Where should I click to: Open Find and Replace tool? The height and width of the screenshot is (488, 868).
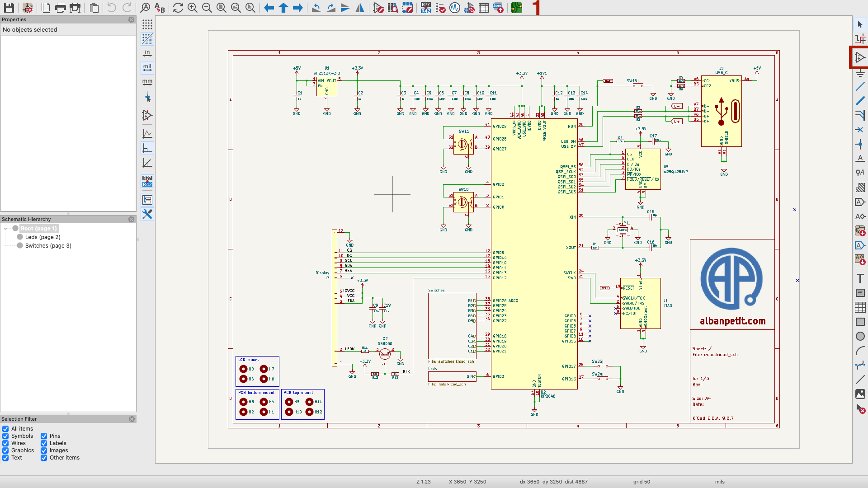coord(160,8)
